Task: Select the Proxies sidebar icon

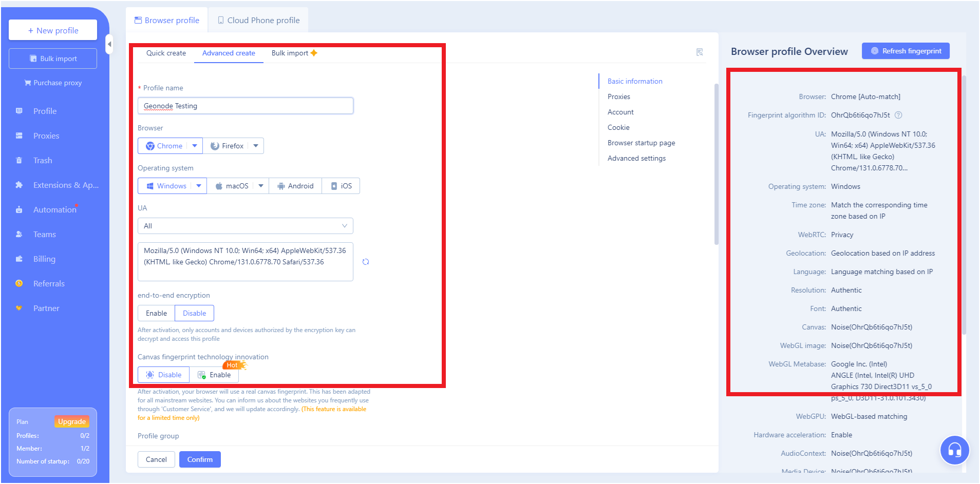Action: [19, 135]
